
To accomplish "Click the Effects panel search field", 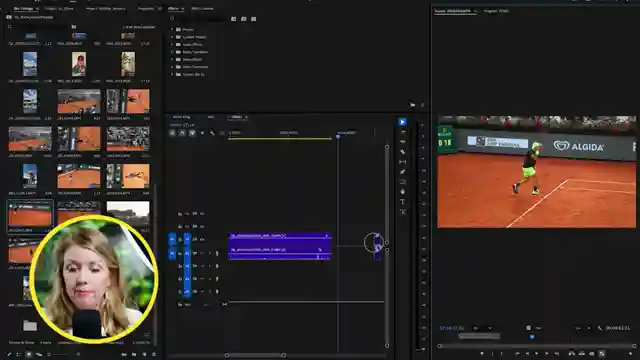I will click(x=200, y=19).
